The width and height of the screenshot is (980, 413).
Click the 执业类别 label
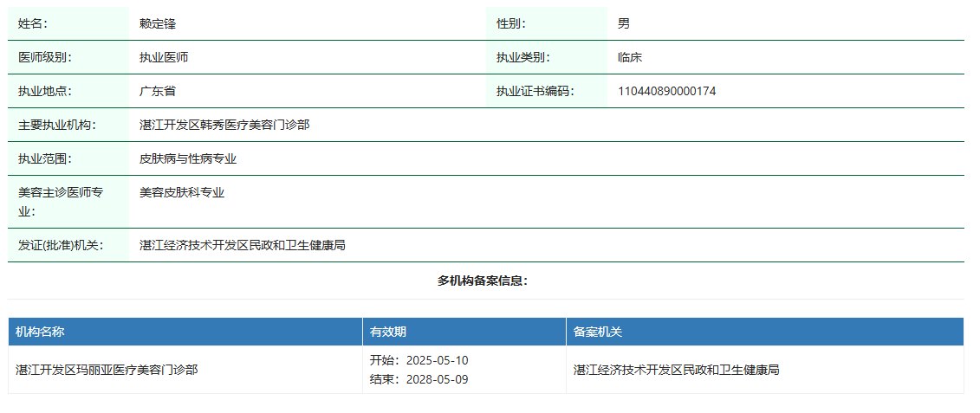pyautogui.click(x=523, y=57)
